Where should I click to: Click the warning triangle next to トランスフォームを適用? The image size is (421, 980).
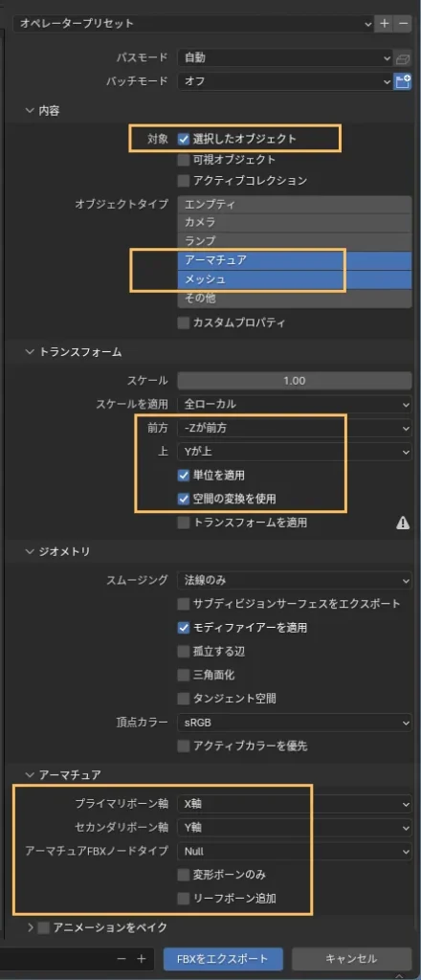(x=404, y=523)
